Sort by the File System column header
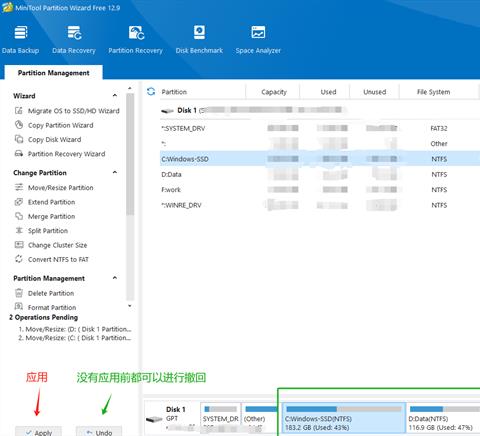The width and height of the screenshot is (480, 436). click(433, 92)
